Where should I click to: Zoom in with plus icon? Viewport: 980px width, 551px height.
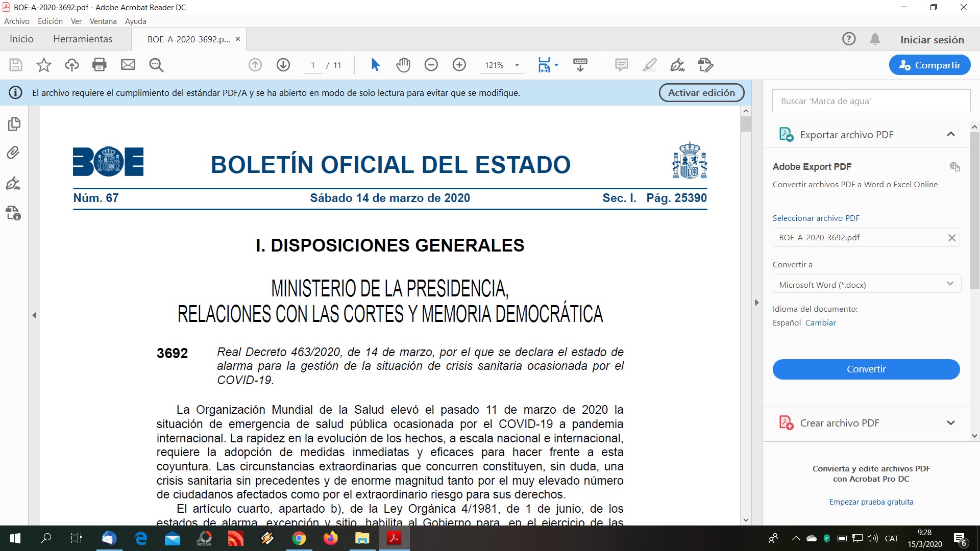(x=459, y=65)
